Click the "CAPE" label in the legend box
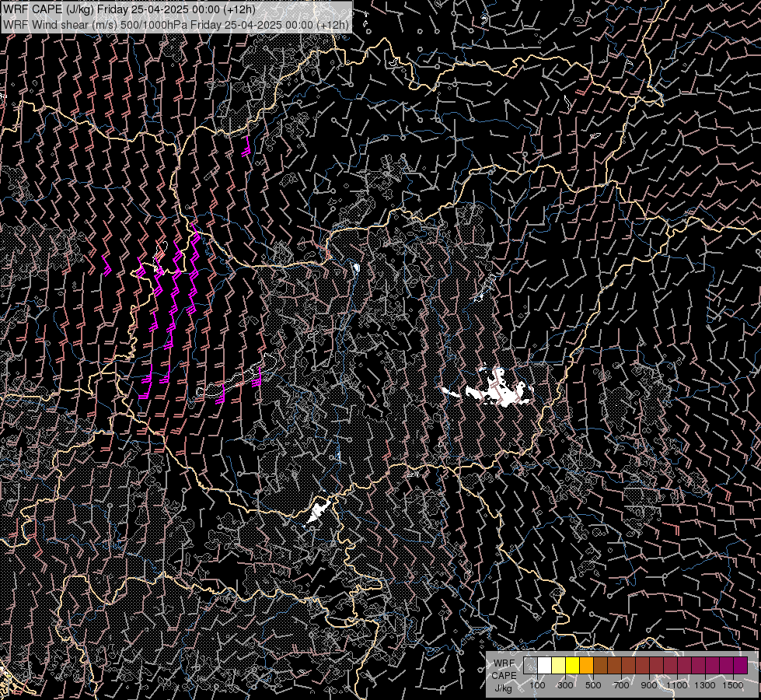The width and height of the screenshot is (761, 700). tap(504, 676)
